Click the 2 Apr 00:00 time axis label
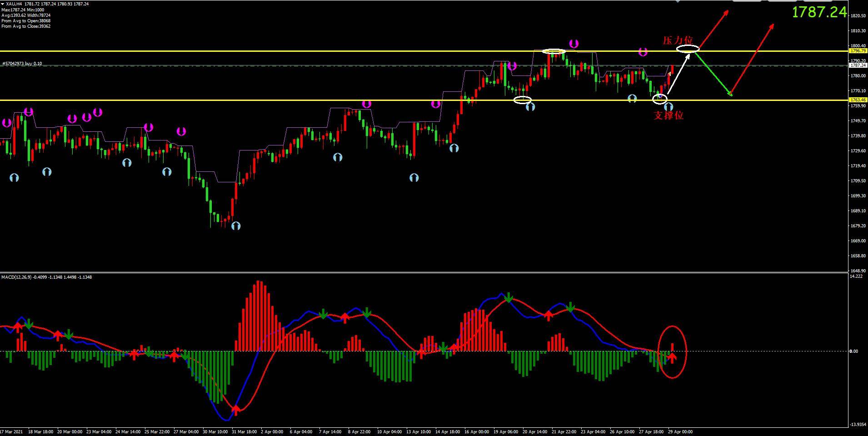The height and width of the screenshot is (436, 868). pos(272,432)
